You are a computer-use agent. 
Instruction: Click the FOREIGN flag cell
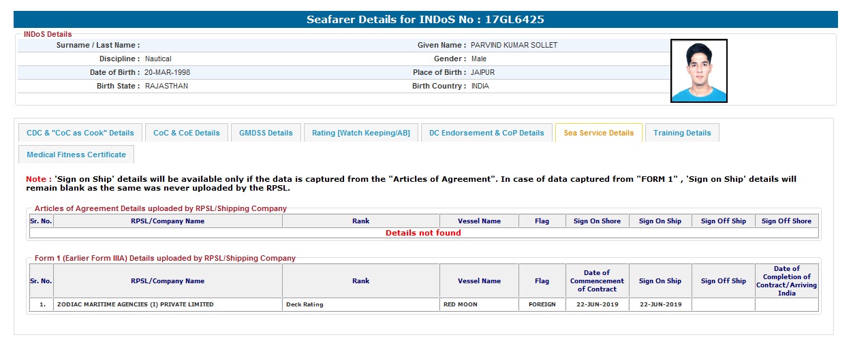pyautogui.click(x=542, y=304)
